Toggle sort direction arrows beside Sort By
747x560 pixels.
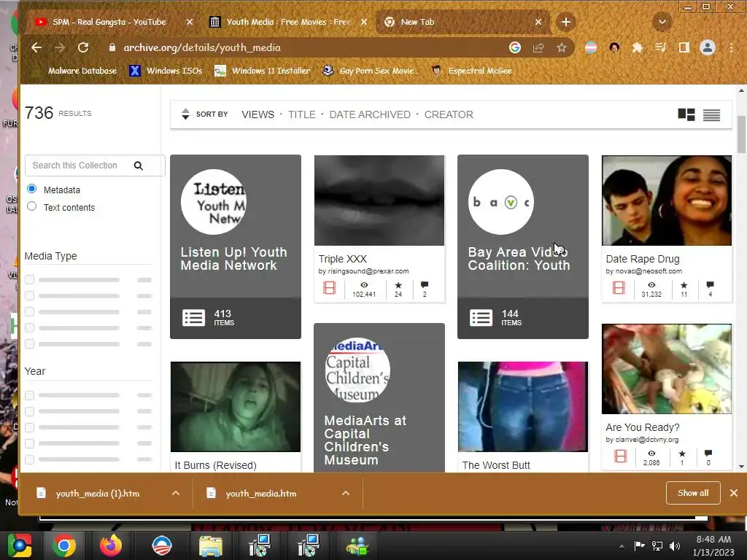pos(185,114)
